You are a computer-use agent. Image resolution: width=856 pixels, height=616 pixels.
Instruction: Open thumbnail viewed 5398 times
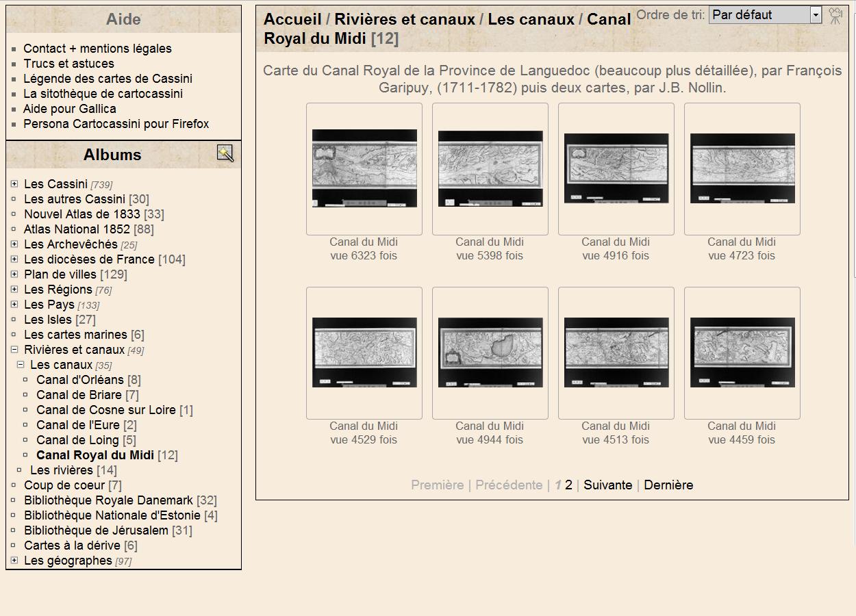coord(490,168)
